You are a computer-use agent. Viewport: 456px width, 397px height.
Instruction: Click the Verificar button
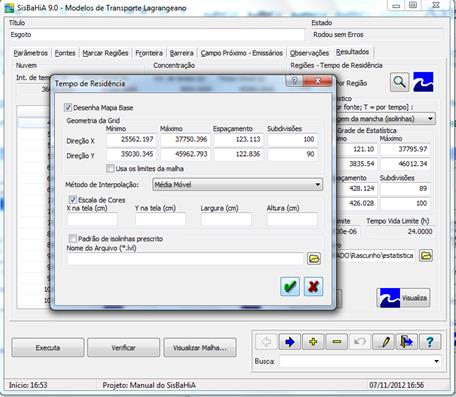pyautogui.click(x=123, y=348)
